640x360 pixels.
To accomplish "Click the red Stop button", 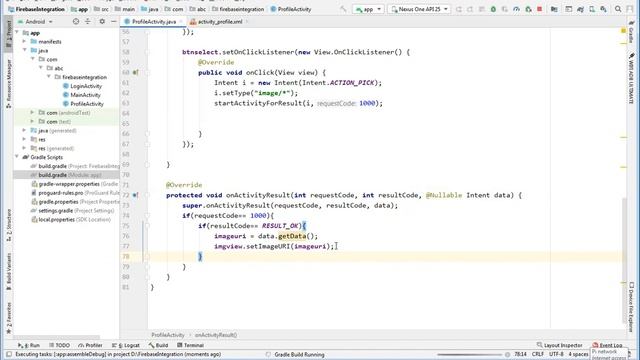I will [x=540, y=9].
